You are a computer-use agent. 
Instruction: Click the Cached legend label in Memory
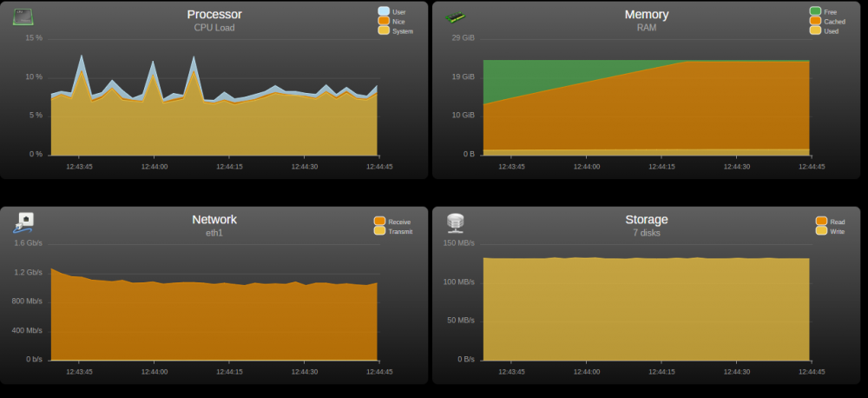click(835, 22)
